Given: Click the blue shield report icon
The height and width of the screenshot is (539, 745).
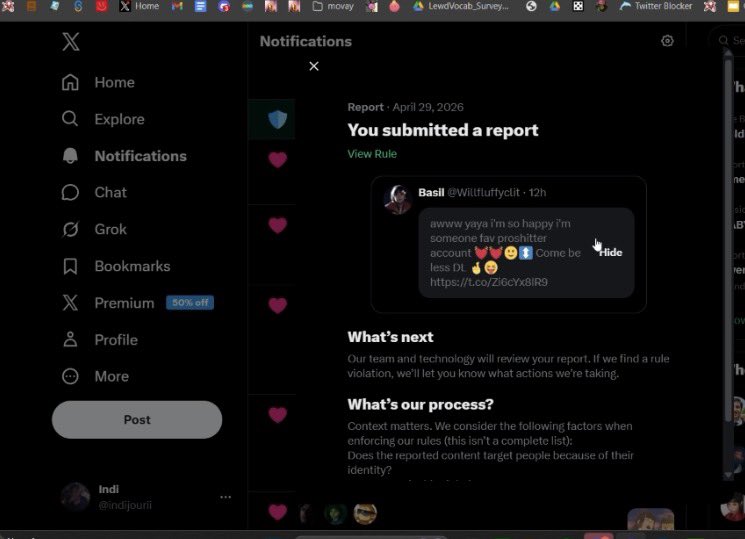Looking at the screenshot, I should [277, 119].
